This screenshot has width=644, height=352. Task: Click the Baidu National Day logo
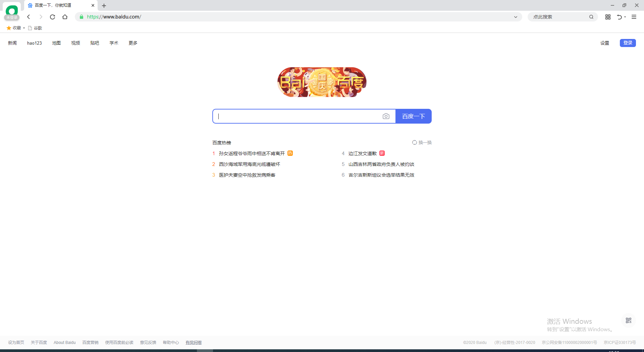pos(322,82)
